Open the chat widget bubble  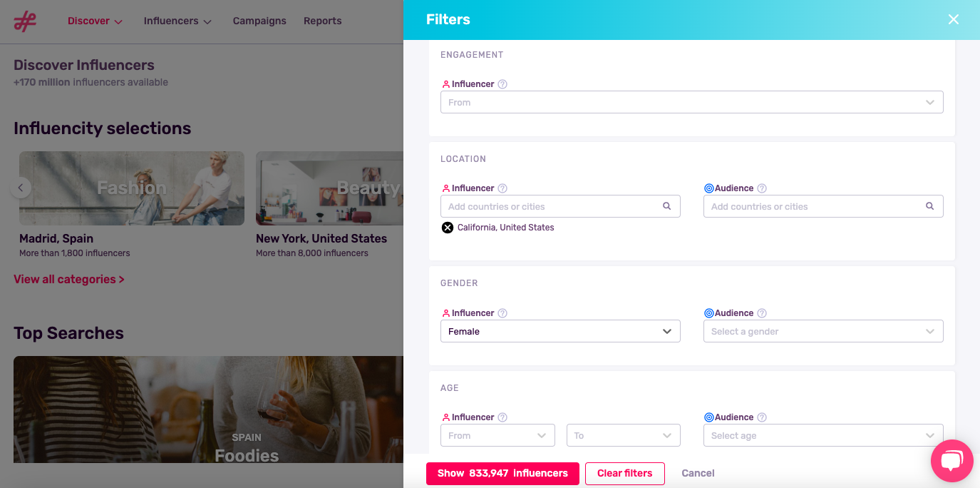[951, 460]
